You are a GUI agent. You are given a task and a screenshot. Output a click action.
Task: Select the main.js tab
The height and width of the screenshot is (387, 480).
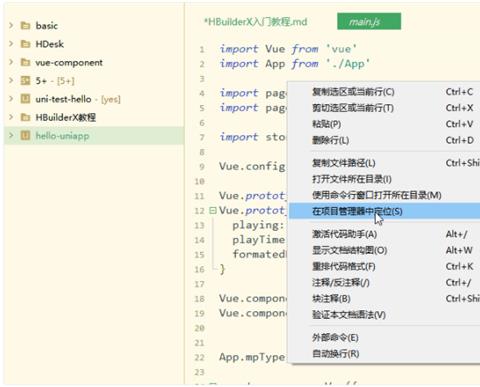click(369, 22)
